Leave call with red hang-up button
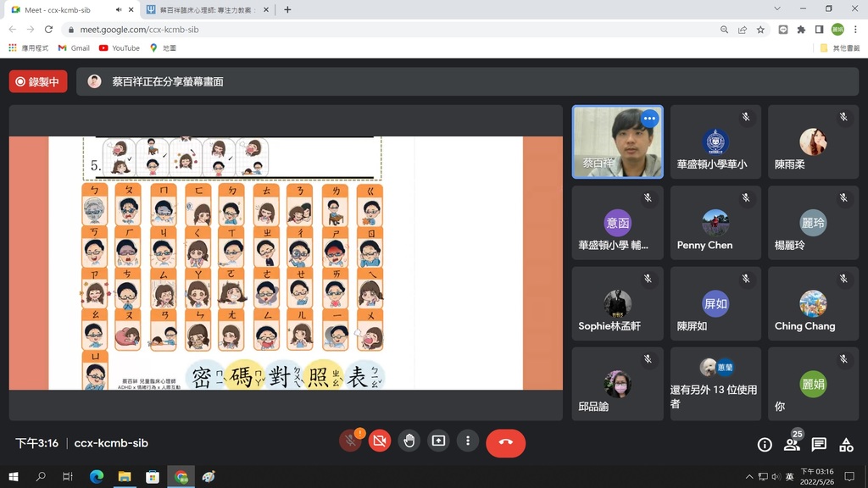 tap(505, 442)
